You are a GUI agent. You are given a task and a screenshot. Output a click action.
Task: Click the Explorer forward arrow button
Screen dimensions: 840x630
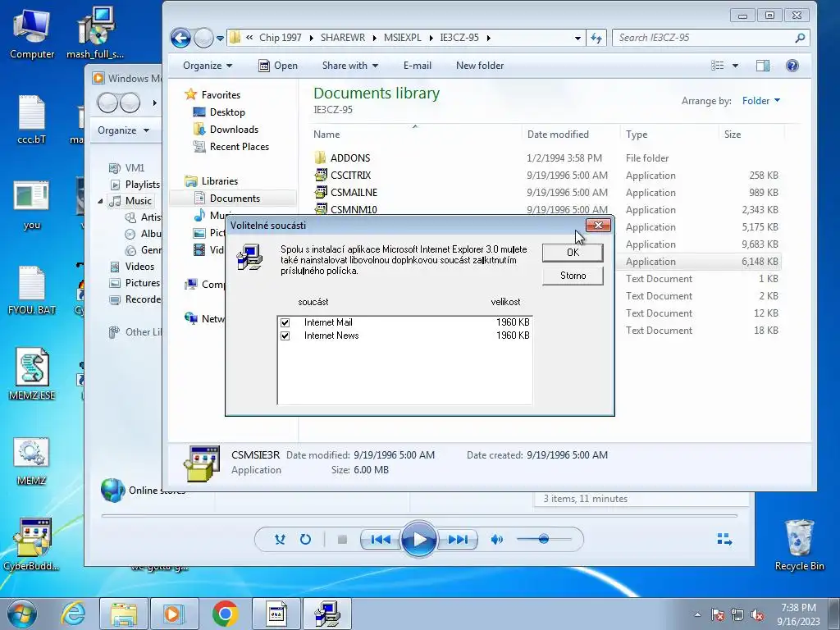[203, 38]
